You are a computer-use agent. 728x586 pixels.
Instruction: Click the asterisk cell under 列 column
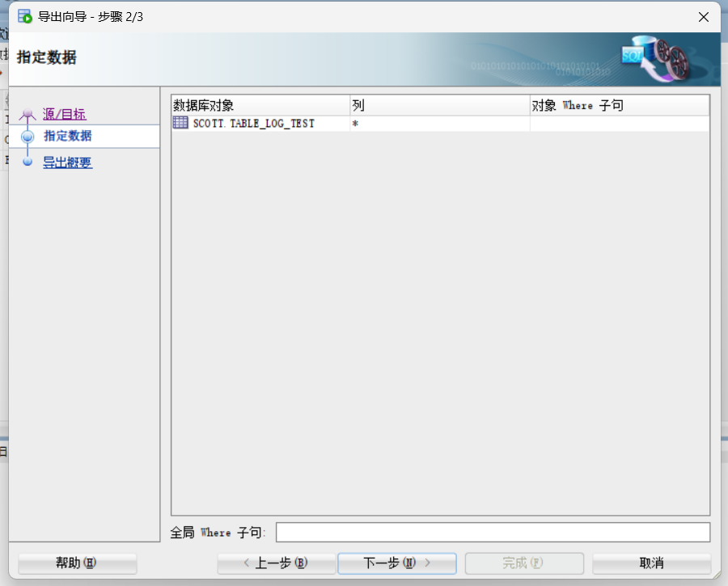click(x=353, y=123)
